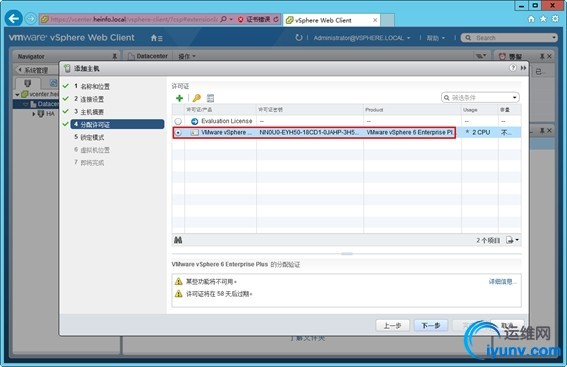Click the license key icon in toolbar

(197, 98)
